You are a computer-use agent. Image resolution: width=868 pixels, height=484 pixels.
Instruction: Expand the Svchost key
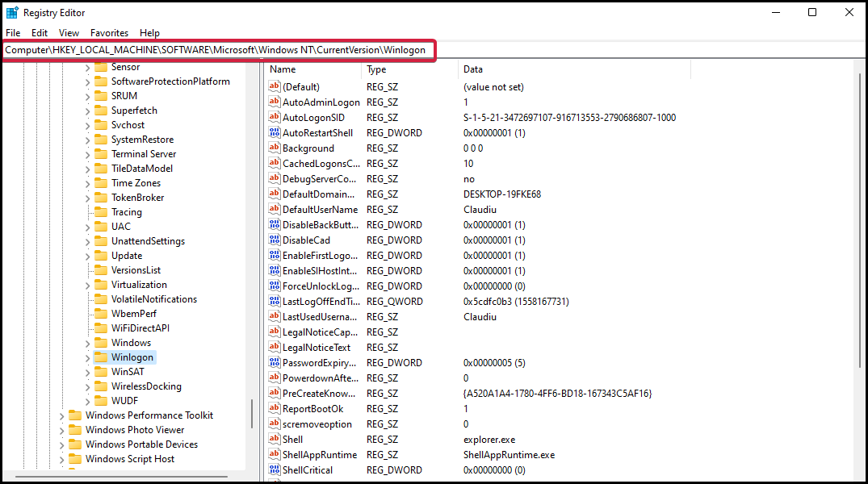(x=87, y=126)
